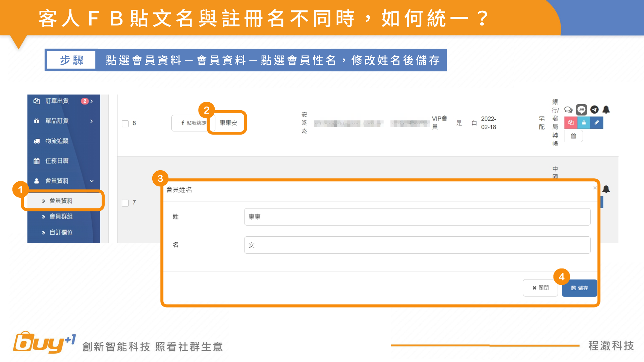This screenshot has height=362, width=644.
Task: Open the chat bubbles icon in row 8
Action: point(568,110)
